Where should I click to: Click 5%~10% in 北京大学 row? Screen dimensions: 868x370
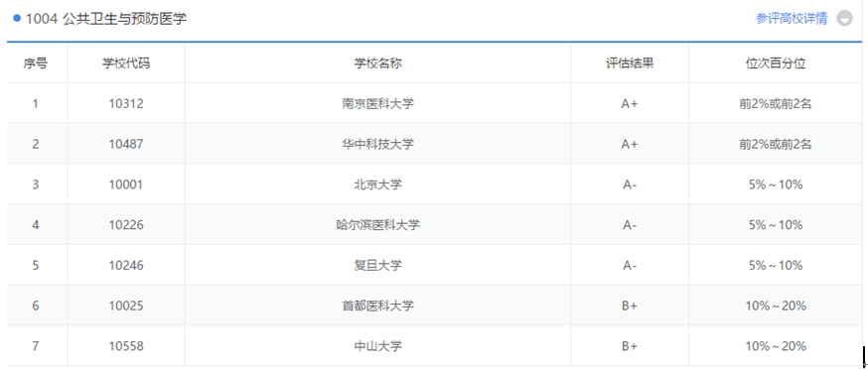776,185
